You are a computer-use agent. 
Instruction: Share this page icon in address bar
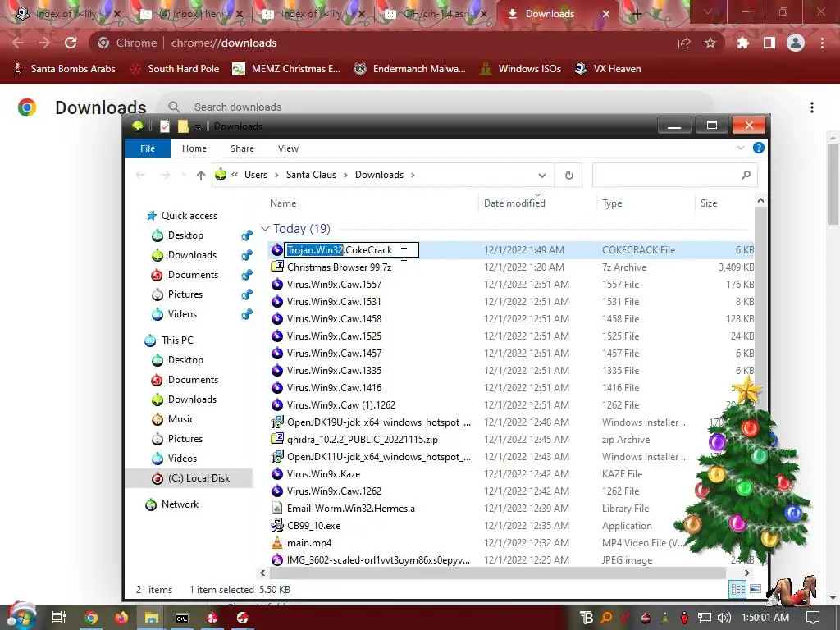(684, 43)
